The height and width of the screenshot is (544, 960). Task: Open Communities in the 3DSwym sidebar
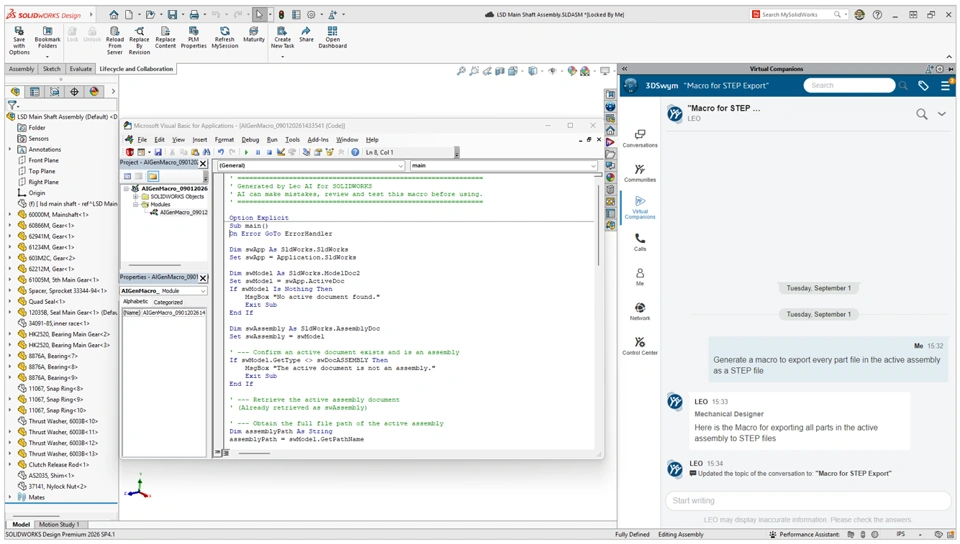[640, 173]
